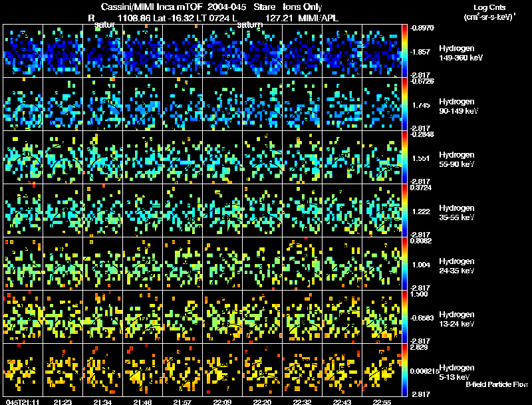This screenshot has width=532, height=405.
Task: Select the 149-360 keV panel at 21:11
Action: point(23,51)
